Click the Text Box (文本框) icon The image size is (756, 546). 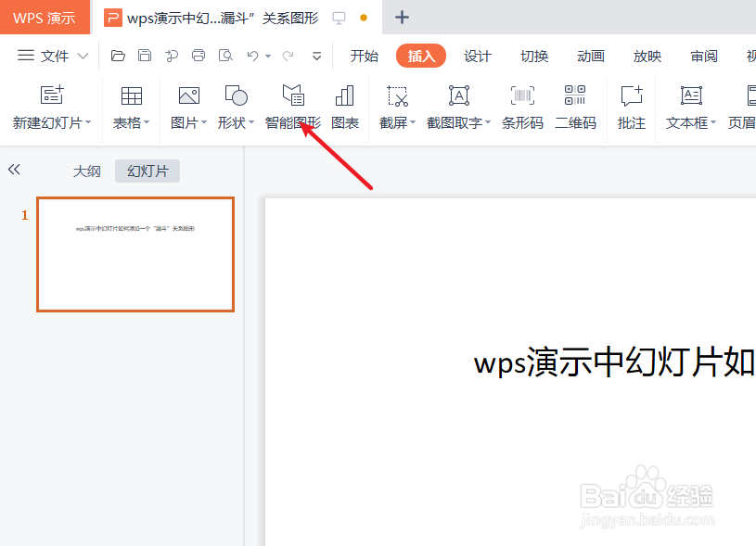click(x=691, y=95)
